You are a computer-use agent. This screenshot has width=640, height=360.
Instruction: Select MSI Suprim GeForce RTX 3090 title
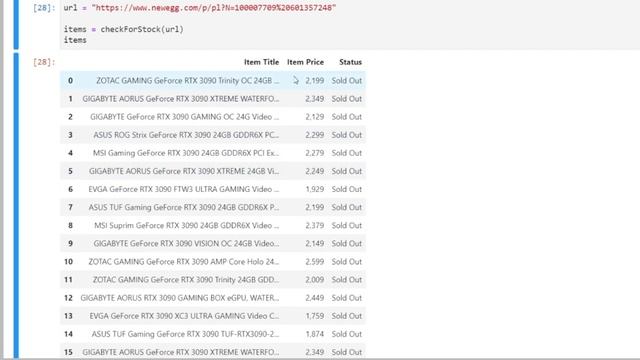[187, 225]
